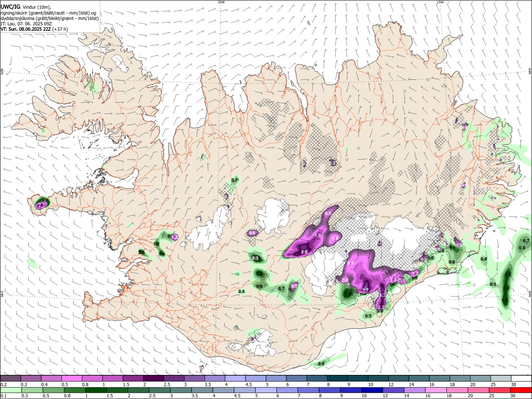The width and height of the screenshot is (532, 399).
Task: Click the '2.7' value on the western peninsula
Action: click(x=41, y=205)
